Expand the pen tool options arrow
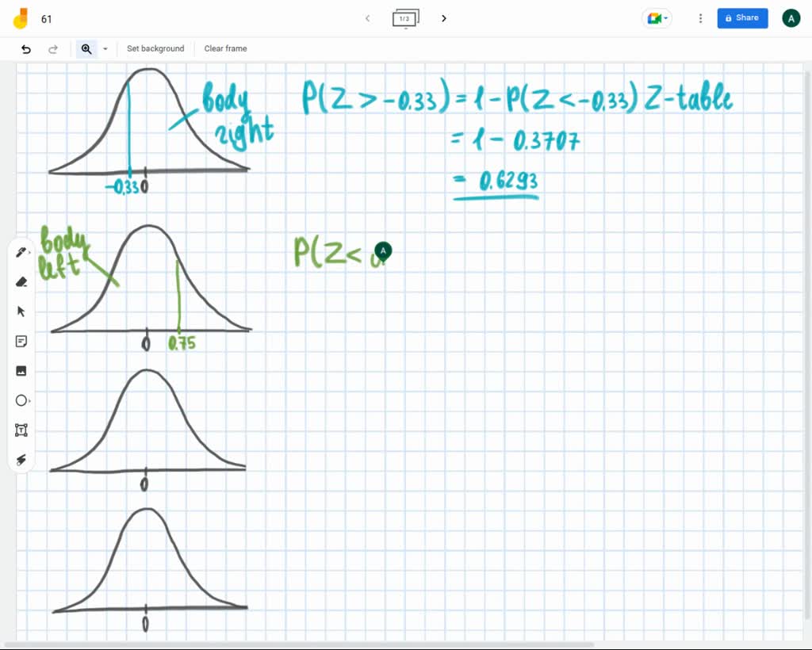Screen dimensions: 812x650 pyautogui.click(x=29, y=251)
